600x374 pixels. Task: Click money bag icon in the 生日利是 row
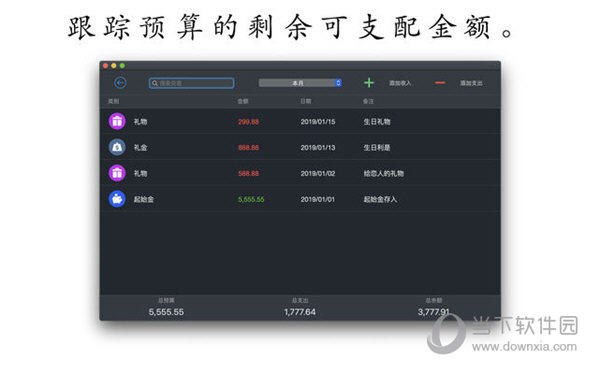coord(117,147)
